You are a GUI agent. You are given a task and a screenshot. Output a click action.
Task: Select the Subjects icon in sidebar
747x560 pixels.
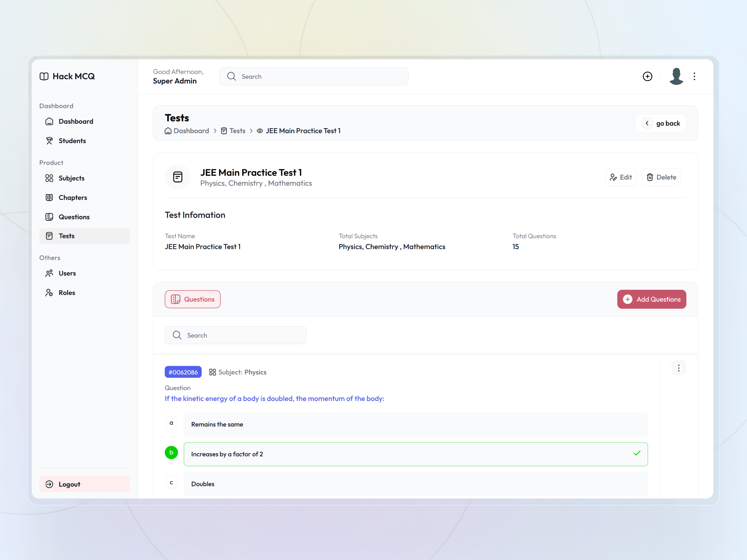pyautogui.click(x=49, y=178)
